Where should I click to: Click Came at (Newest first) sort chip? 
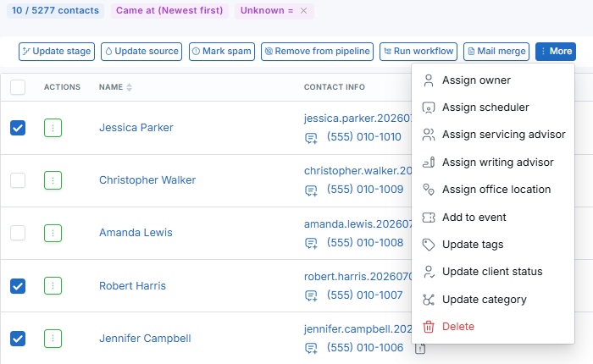[x=169, y=11]
